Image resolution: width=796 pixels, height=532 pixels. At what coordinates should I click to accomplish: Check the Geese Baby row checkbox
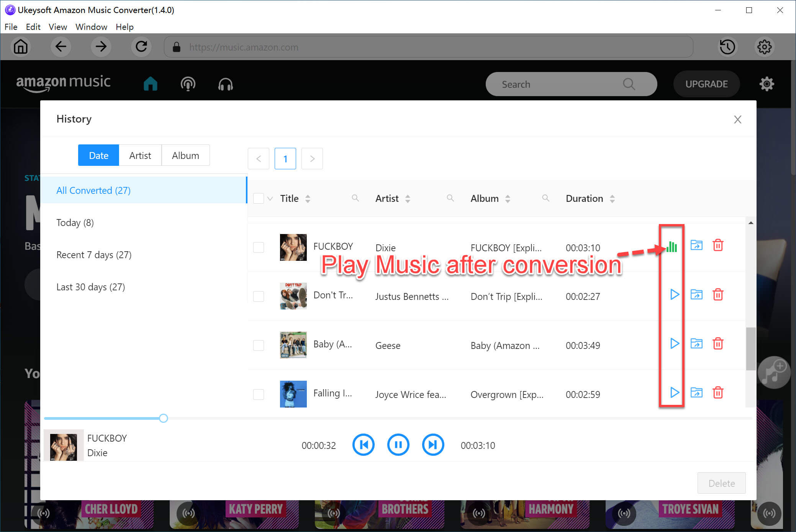point(259,345)
